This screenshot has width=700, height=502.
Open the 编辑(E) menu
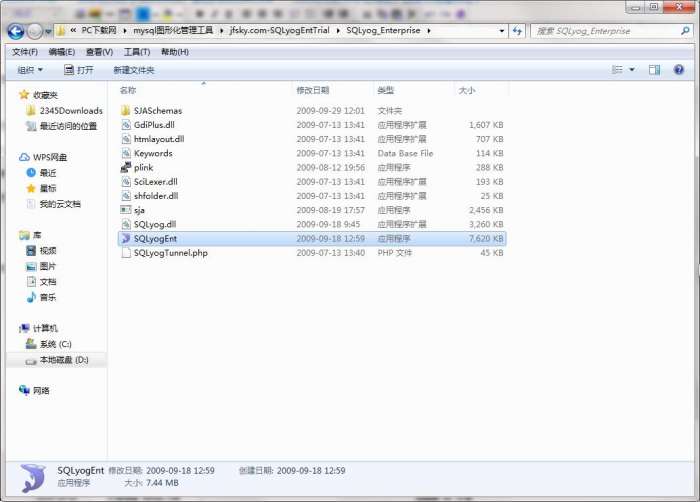tap(62, 52)
